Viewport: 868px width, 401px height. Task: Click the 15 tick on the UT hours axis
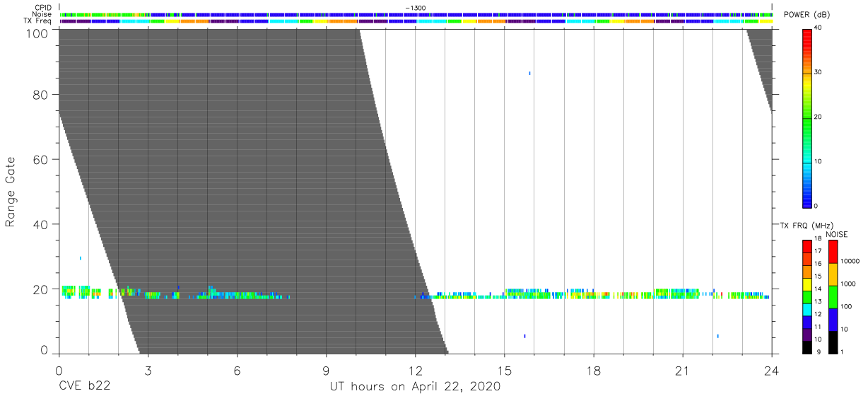pyautogui.click(x=505, y=371)
